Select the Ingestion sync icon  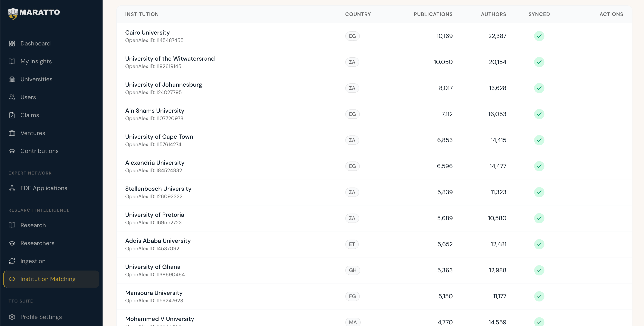(x=12, y=261)
